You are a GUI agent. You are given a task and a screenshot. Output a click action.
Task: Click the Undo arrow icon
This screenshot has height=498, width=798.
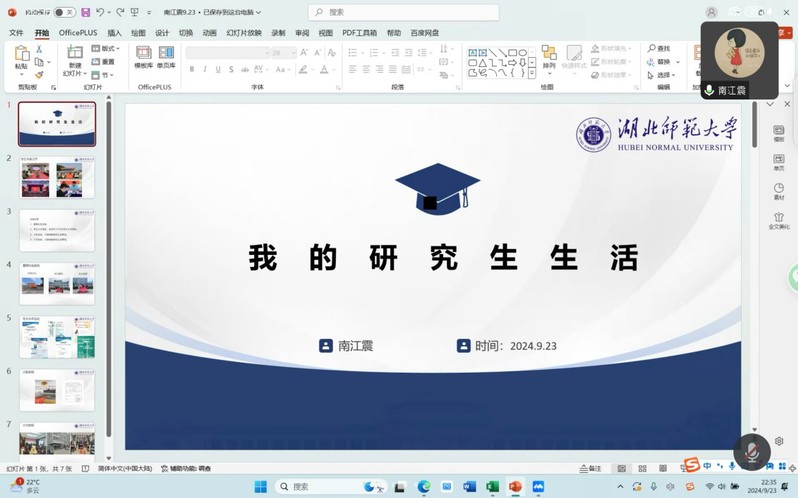pos(100,12)
